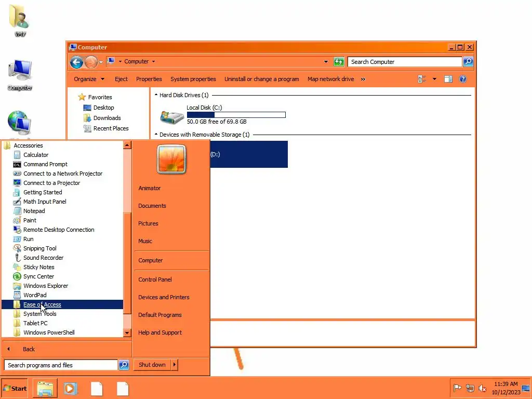Image resolution: width=532 pixels, height=399 pixels.
Task: Open Music from Start menu
Action: (x=145, y=241)
